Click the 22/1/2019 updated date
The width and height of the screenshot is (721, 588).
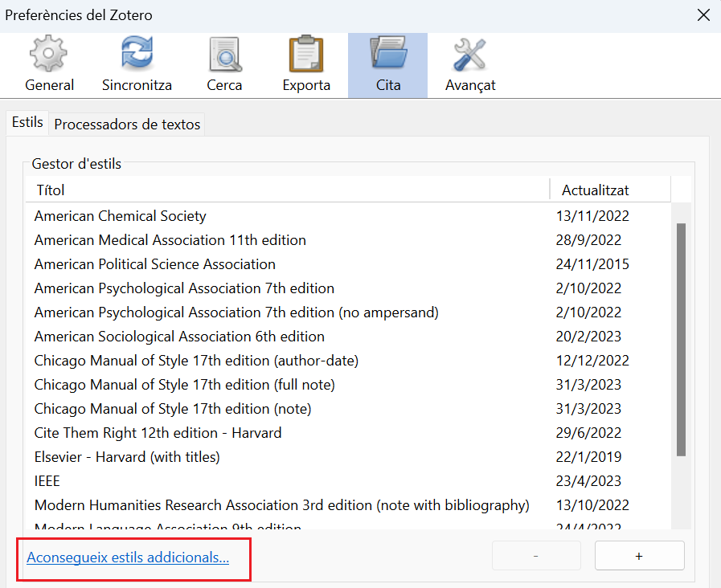tap(588, 457)
